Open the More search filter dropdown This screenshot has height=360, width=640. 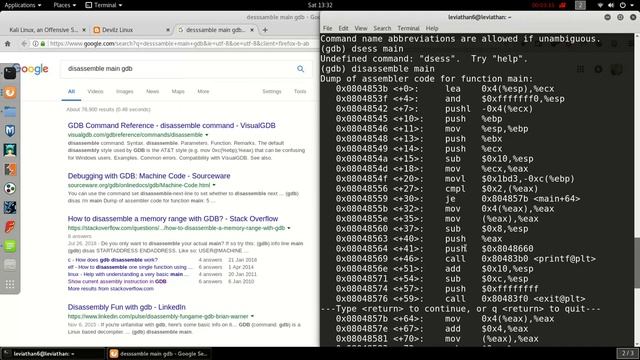(x=203, y=91)
